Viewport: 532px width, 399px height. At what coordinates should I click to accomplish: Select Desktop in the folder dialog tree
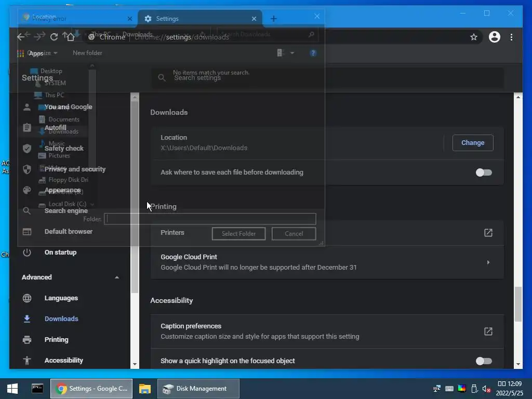[x=46, y=71]
